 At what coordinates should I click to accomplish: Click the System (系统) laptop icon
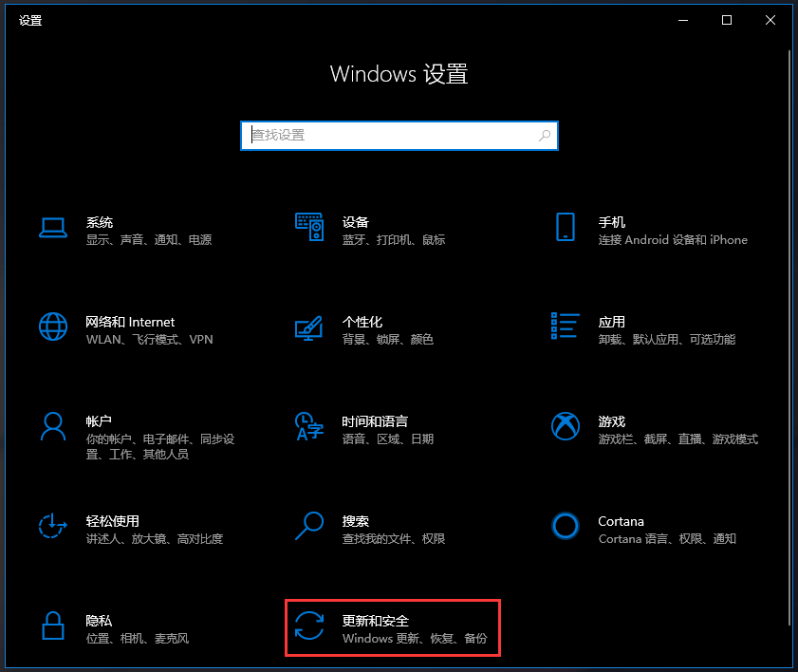[53, 227]
